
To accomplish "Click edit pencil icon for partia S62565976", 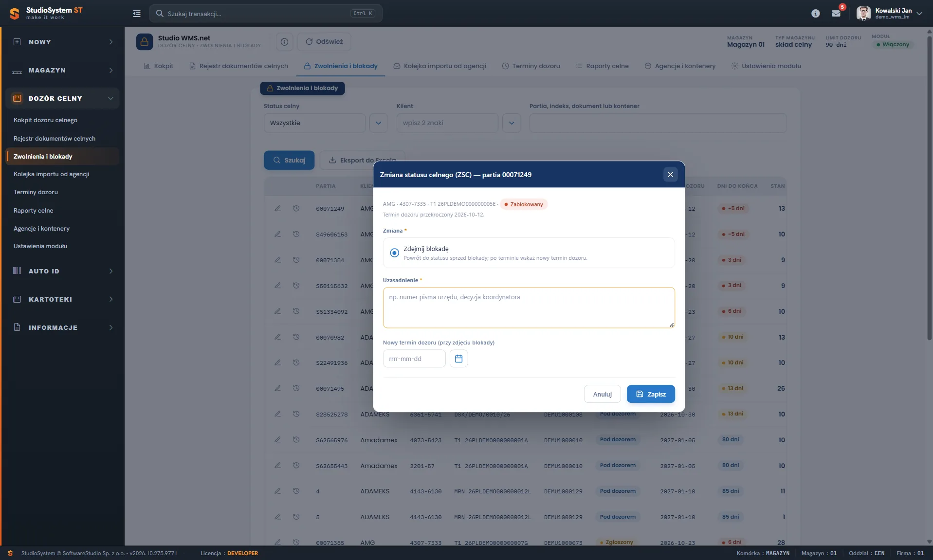I will tap(277, 440).
